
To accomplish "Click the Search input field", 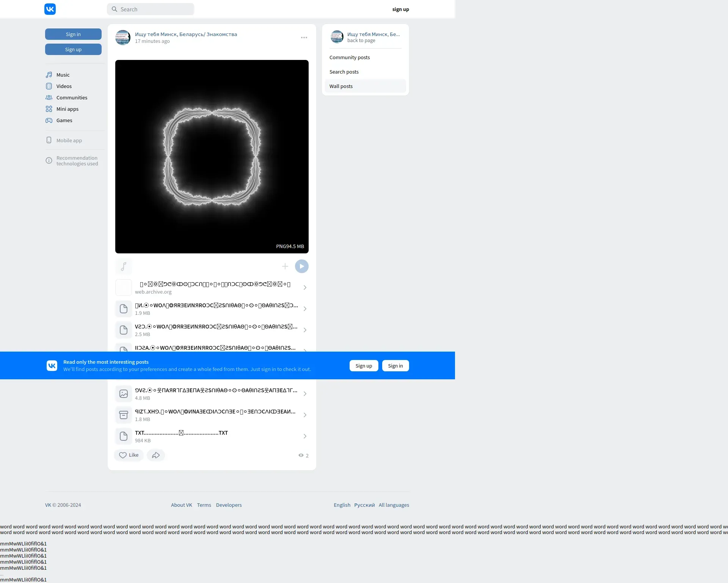I will point(155,9).
